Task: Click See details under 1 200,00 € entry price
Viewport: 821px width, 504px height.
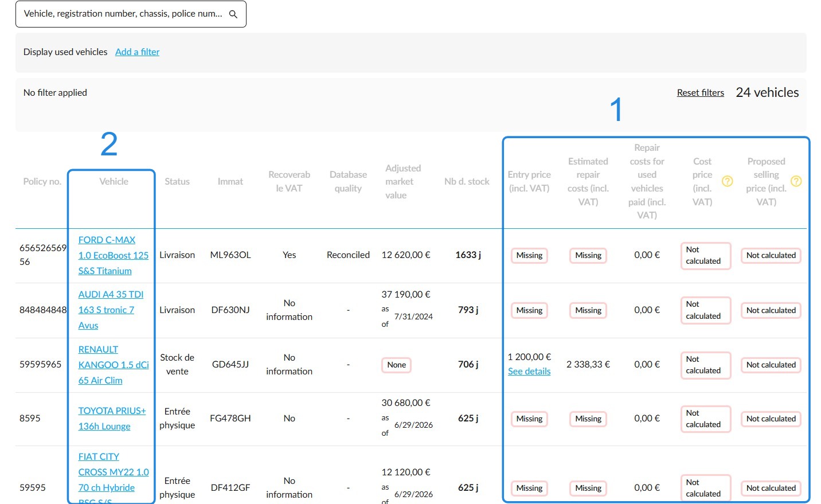Action: point(529,371)
